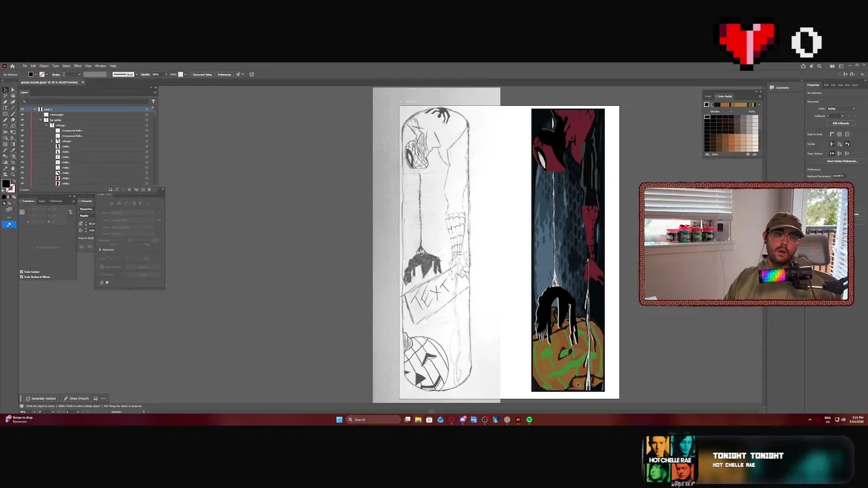Image resolution: width=868 pixels, height=488 pixels.
Task: Select the Curvature tool
Action: click(x=13, y=102)
